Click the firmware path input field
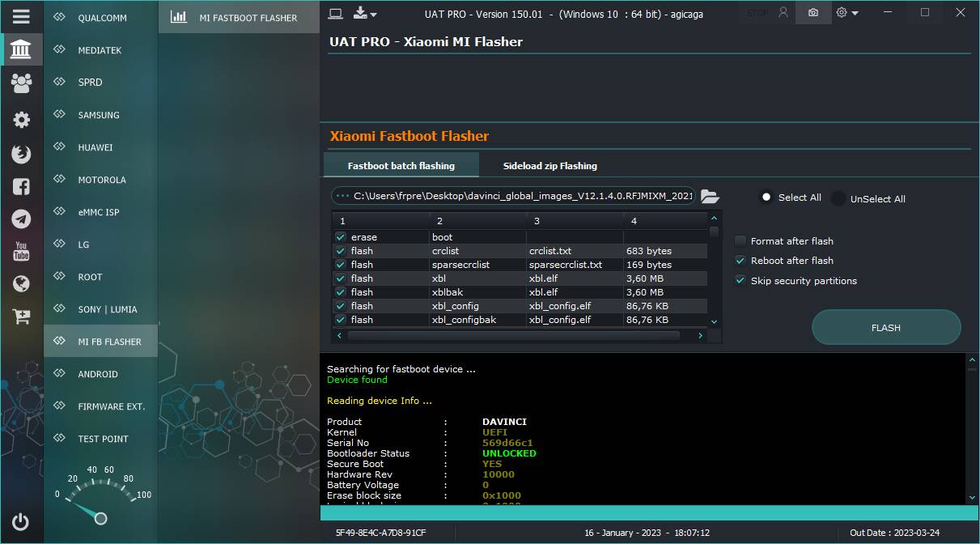 pos(513,196)
